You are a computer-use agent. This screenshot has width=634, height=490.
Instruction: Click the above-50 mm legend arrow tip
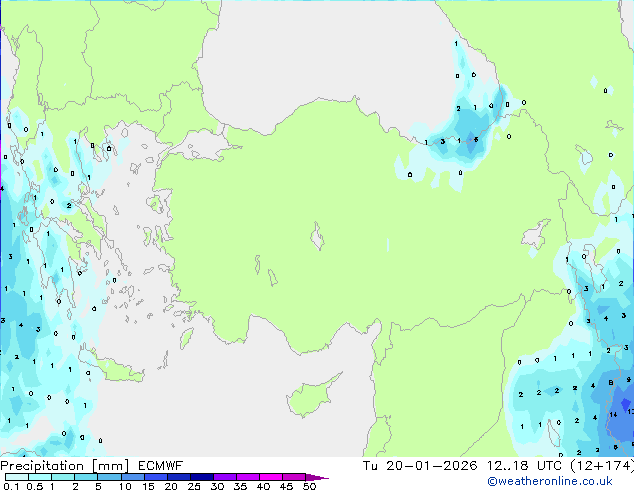pyautogui.click(x=317, y=477)
